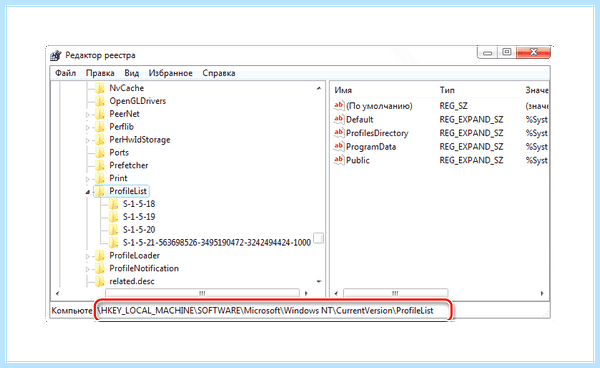Select the Public value name

358,160
